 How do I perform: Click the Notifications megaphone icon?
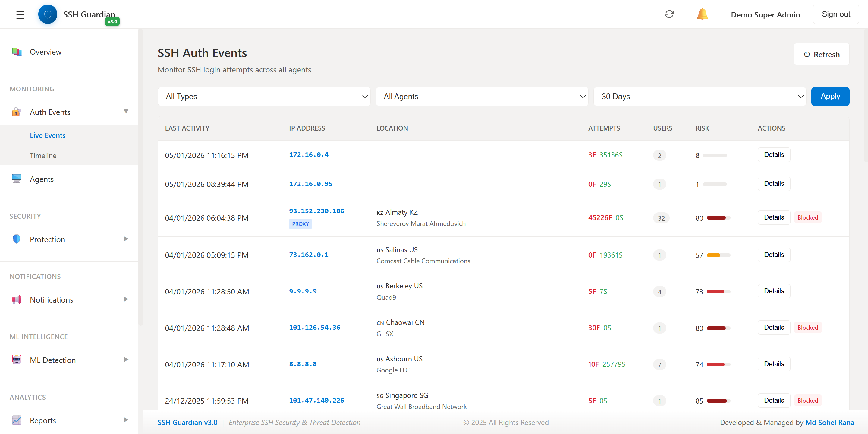coord(16,299)
